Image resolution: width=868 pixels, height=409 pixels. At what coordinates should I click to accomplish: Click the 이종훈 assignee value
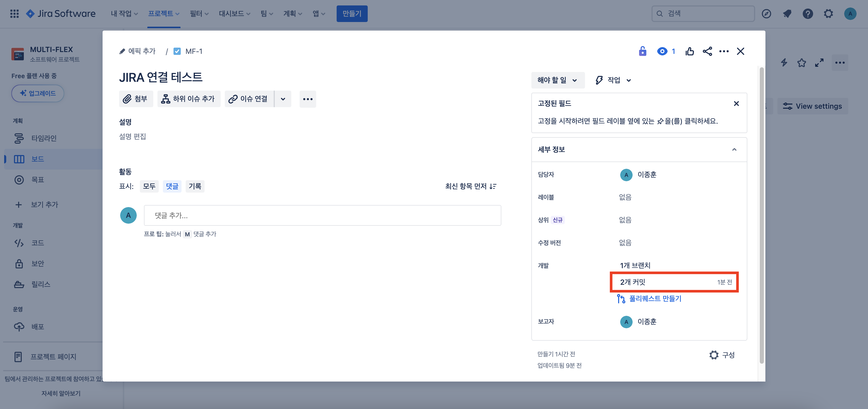(638, 174)
